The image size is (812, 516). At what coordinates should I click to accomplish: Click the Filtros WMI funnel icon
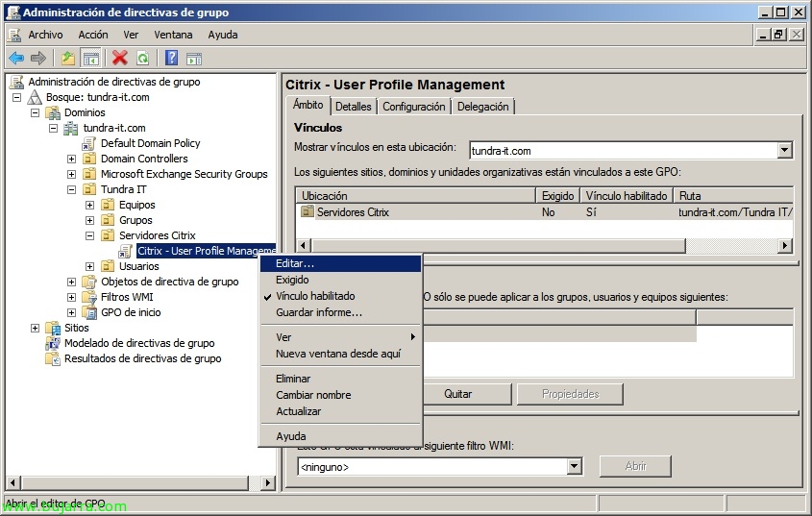point(89,297)
